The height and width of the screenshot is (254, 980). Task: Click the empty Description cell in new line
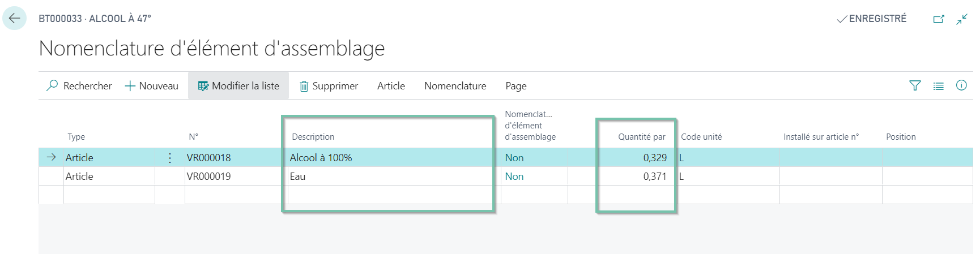(x=394, y=195)
